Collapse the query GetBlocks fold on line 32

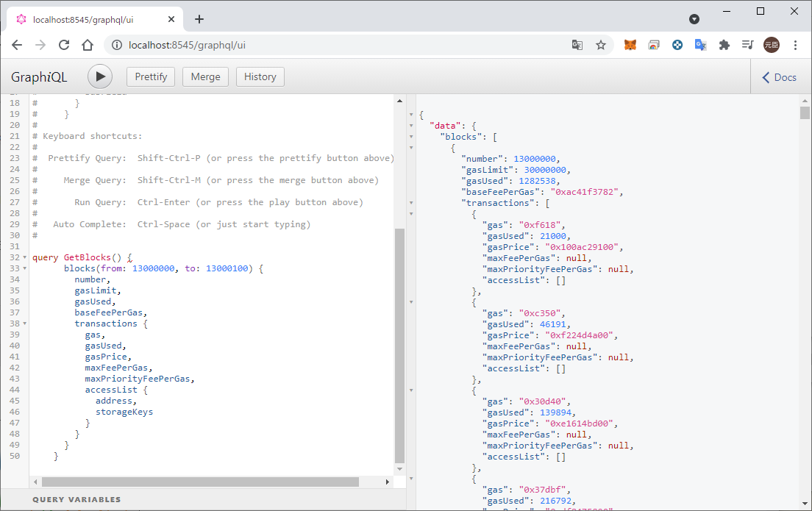(25, 257)
